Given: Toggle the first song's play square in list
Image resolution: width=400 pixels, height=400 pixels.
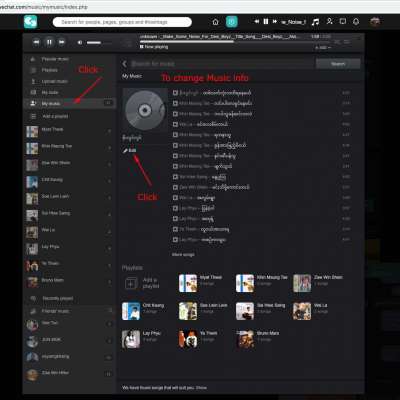Looking at the screenshot, I should pyautogui.click(x=175, y=93).
